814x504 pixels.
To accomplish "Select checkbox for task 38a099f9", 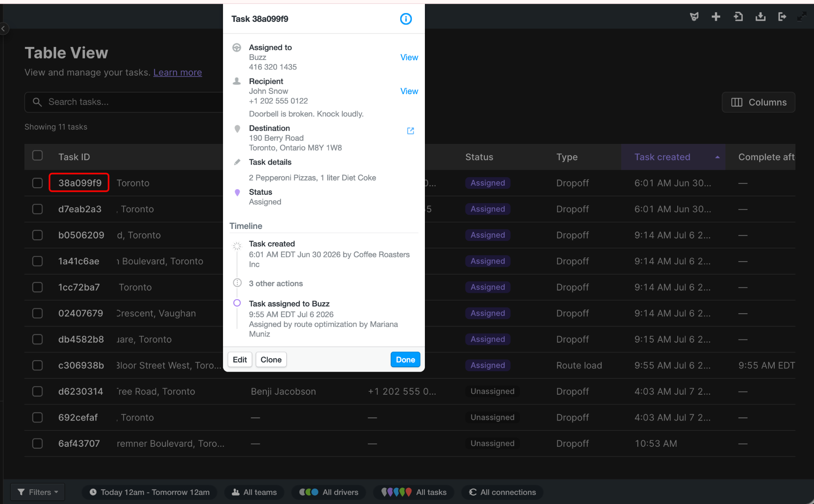I will point(37,183).
